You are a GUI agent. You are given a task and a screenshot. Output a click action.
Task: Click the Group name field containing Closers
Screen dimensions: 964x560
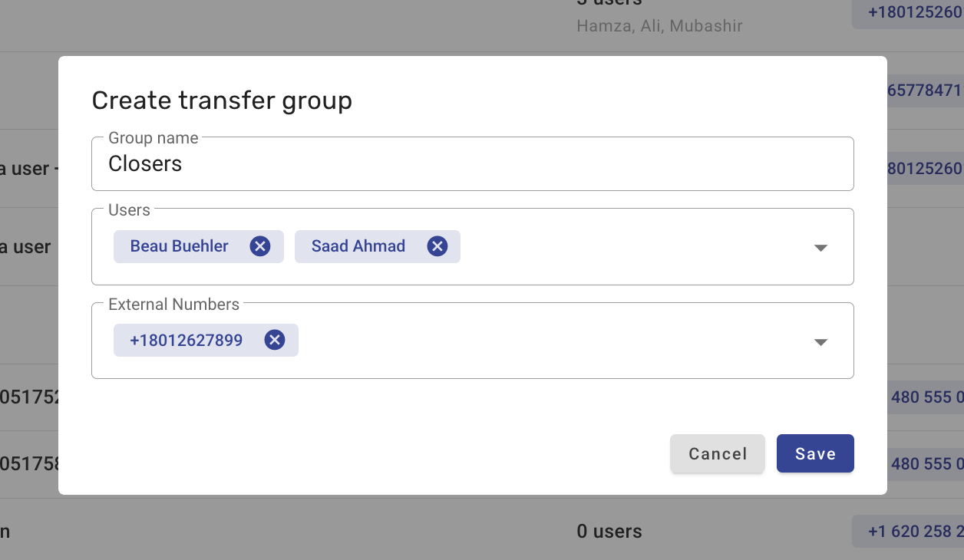pos(472,164)
